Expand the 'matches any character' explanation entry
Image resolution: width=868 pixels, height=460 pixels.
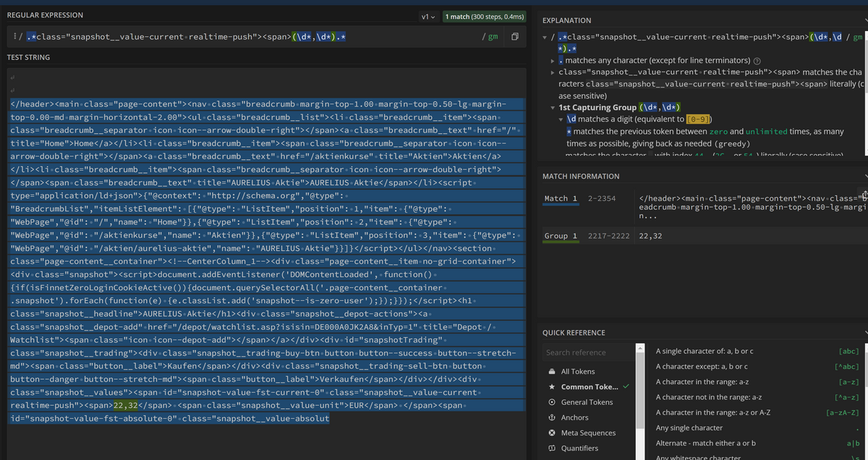(x=553, y=61)
